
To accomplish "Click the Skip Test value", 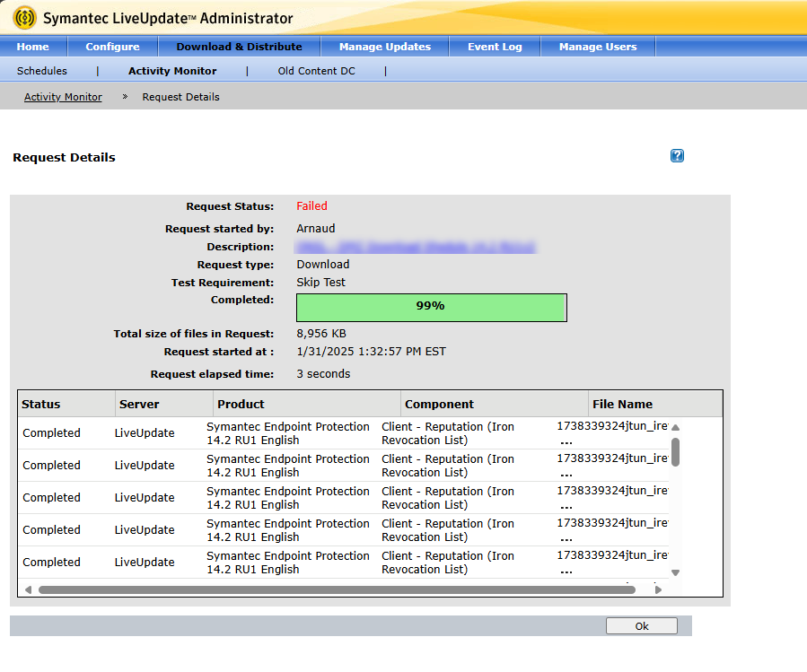I will pyautogui.click(x=320, y=283).
